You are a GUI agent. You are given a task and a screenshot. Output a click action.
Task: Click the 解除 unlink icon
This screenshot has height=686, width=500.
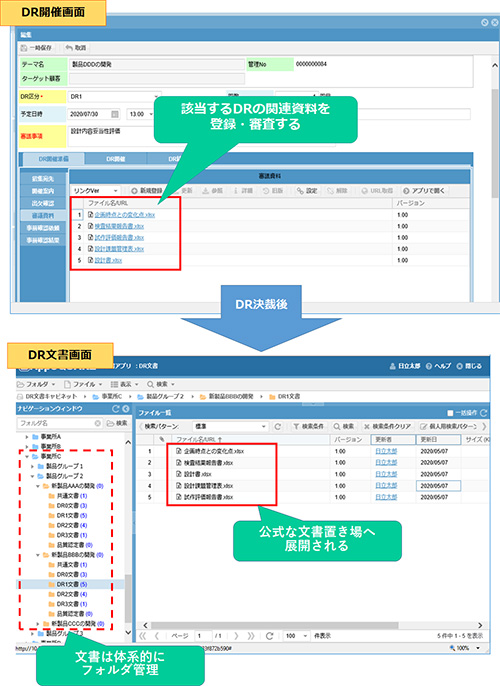(x=330, y=191)
